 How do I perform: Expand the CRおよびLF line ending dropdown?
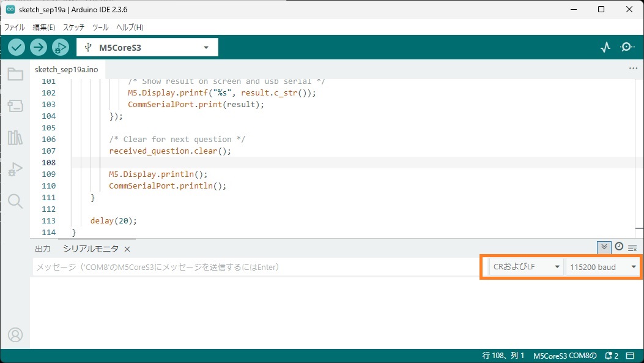tap(526, 267)
